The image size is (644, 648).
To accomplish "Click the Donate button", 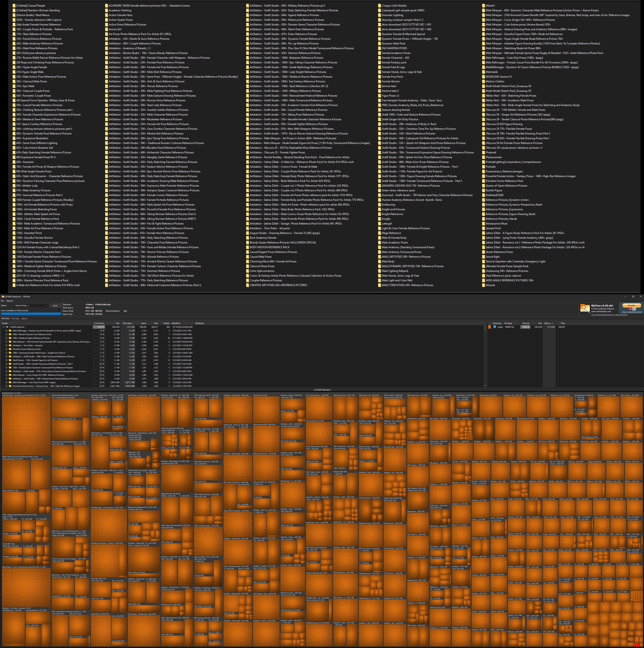I will [631, 305].
